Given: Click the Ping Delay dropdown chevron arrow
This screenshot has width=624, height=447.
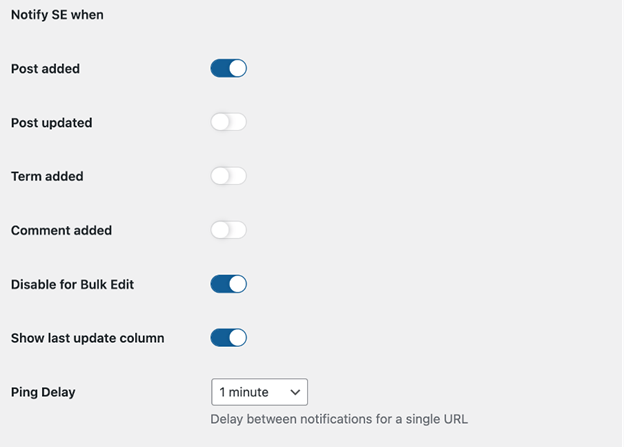Looking at the screenshot, I should click(294, 392).
